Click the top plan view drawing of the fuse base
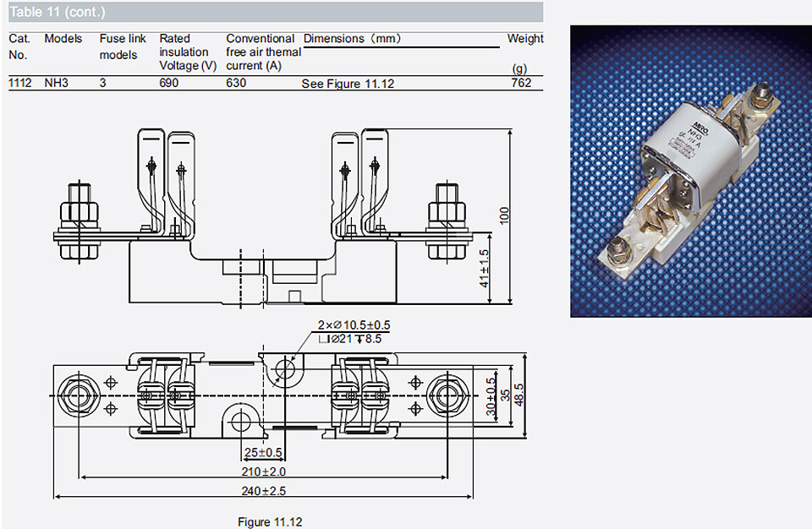The width and height of the screenshot is (812, 529). pyautogui.click(x=263, y=395)
